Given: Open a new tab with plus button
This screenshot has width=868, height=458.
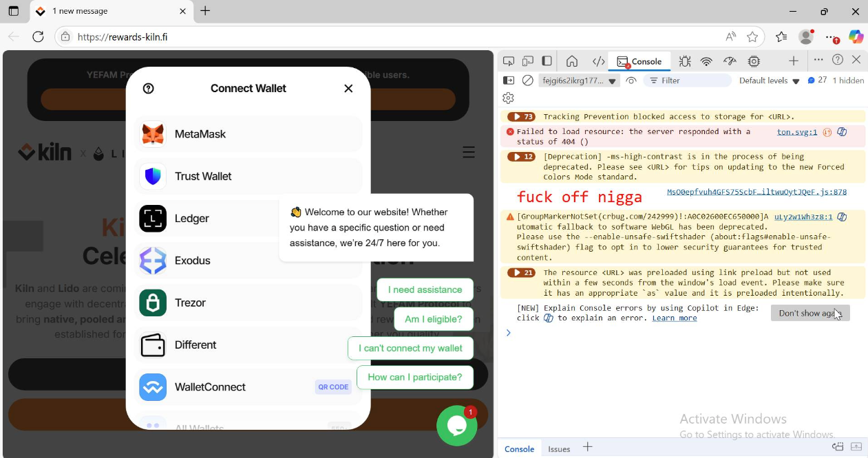Looking at the screenshot, I should (x=205, y=11).
